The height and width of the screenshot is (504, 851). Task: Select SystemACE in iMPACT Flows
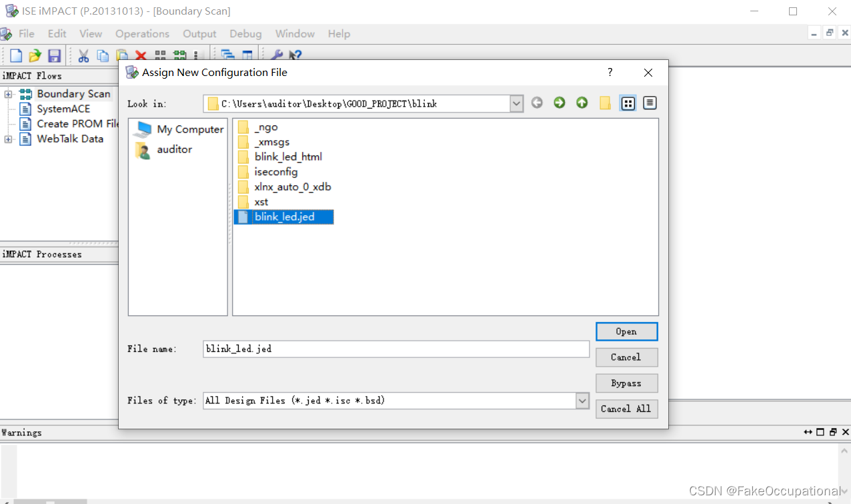(55, 109)
